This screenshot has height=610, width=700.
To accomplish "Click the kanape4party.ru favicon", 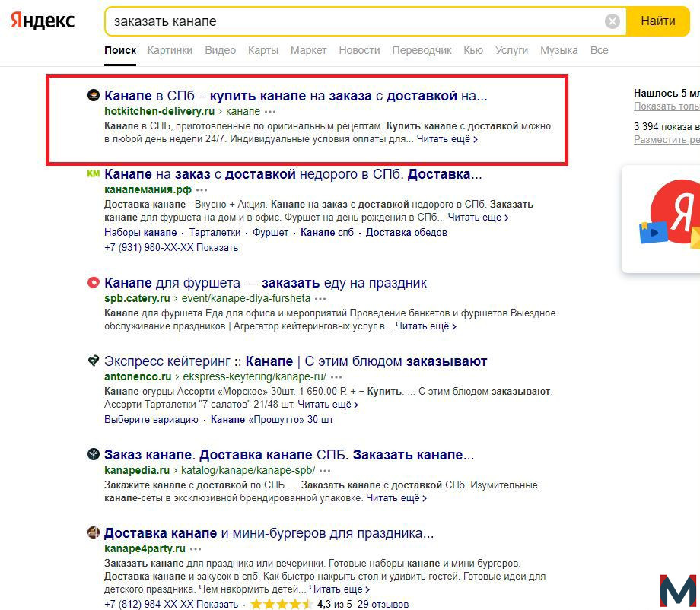I will 94,532.
